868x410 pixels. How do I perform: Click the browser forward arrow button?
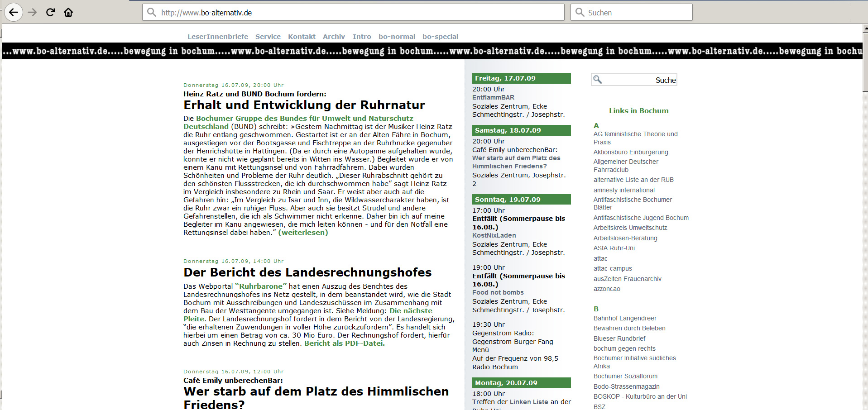(x=32, y=12)
